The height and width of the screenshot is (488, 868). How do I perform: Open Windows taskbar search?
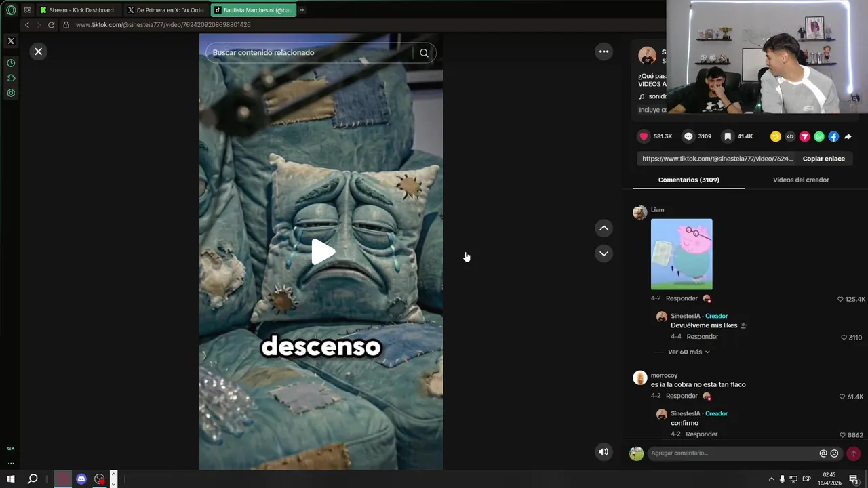click(x=32, y=479)
